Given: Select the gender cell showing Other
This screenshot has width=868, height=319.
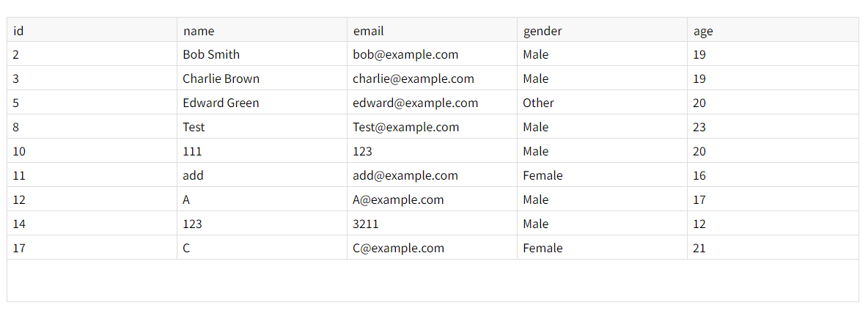Looking at the screenshot, I should pyautogui.click(x=538, y=103).
